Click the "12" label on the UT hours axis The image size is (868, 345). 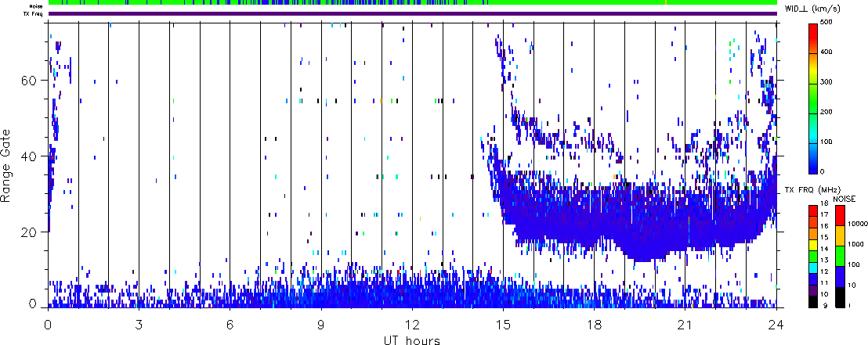(x=412, y=325)
